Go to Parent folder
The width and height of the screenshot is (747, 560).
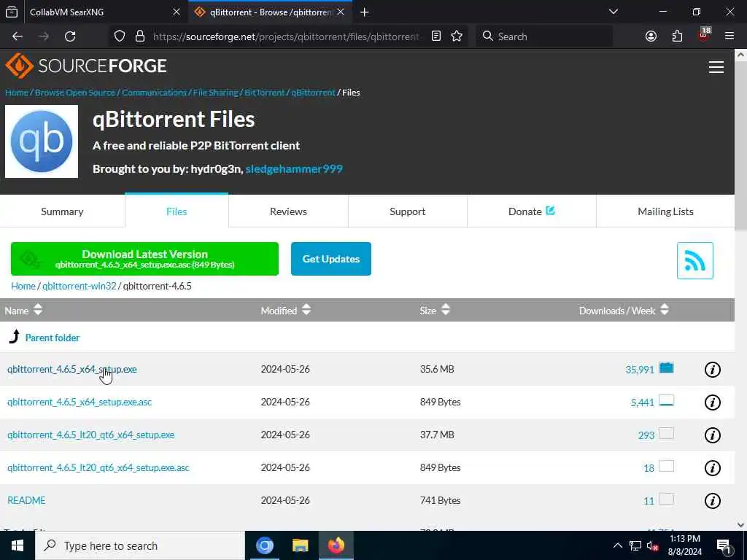coord(53,338)
